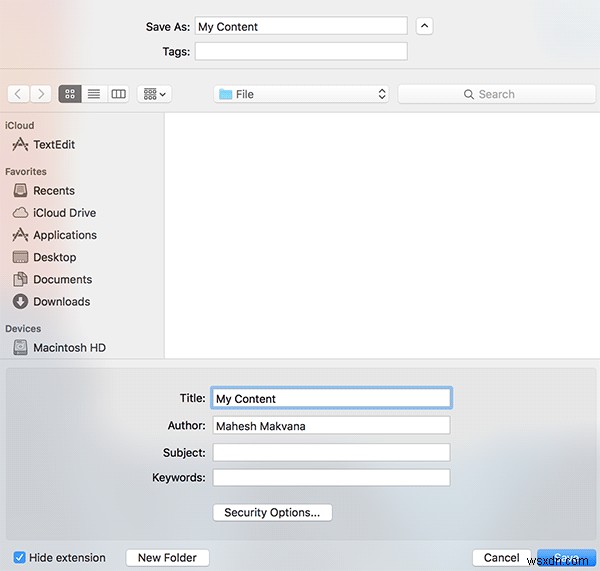This screenshot has height=571, width=600.
Task: Click the Author field
Action: coord(331,426)
